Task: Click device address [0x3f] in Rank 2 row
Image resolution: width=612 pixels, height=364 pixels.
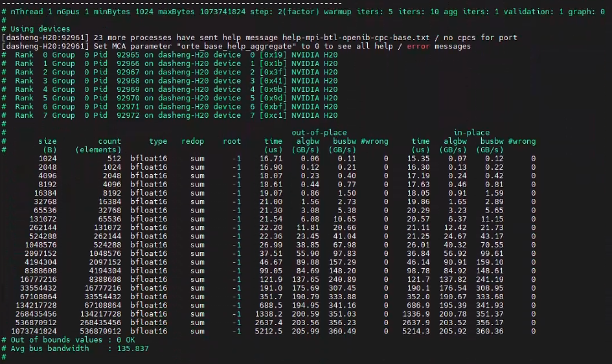Action: [273, 72]
